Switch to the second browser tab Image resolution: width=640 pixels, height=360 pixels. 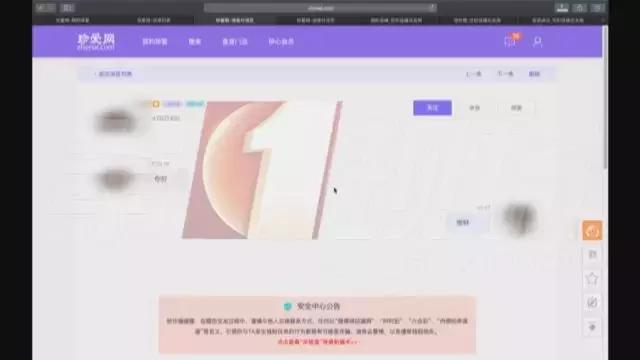pos(153,20)
